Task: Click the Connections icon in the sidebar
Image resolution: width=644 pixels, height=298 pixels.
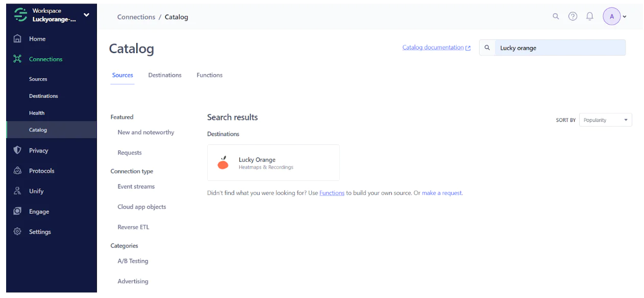Action: coord(17,59)
